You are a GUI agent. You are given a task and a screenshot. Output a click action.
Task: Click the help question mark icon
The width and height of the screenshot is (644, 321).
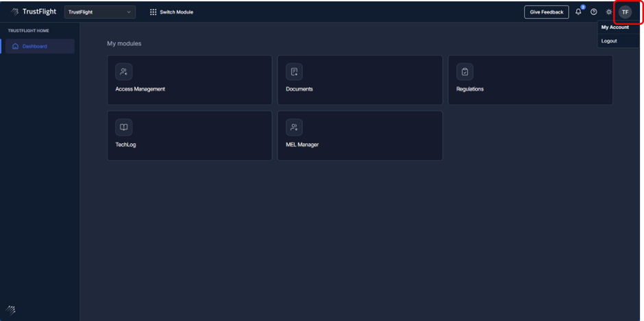pos(593,12)
